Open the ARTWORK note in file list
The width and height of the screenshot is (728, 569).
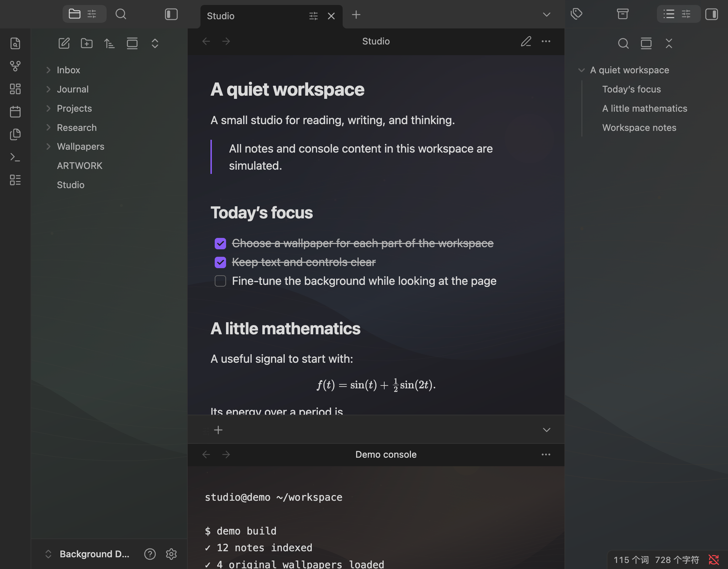tap(80, 166)
